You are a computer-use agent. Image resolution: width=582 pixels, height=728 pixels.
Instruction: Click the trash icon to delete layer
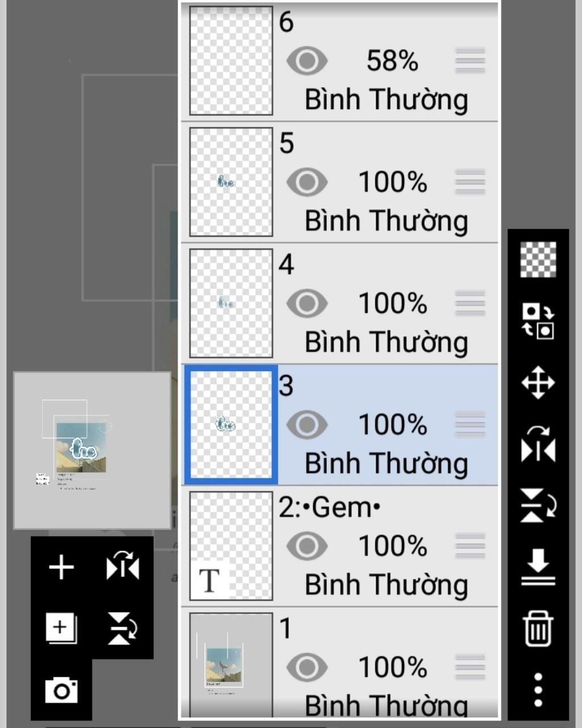coord(538,628)
